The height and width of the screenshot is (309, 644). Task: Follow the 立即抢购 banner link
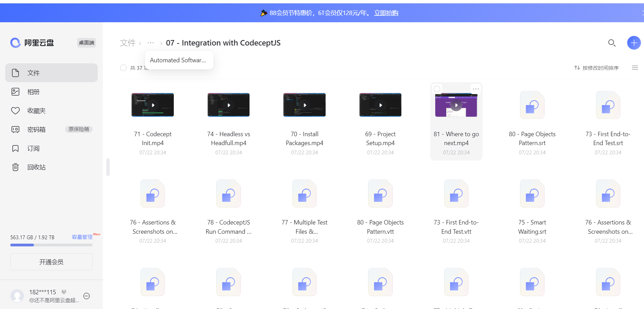(386, 13)
